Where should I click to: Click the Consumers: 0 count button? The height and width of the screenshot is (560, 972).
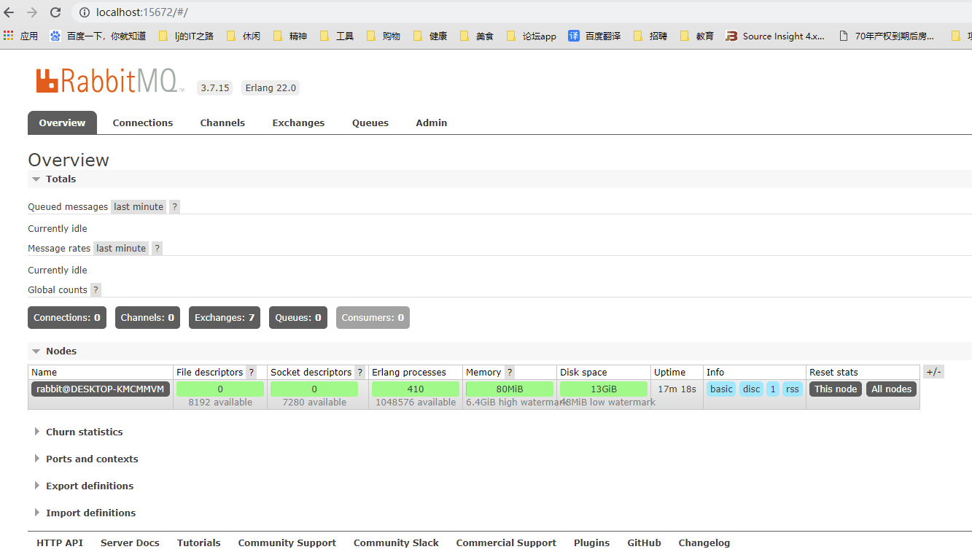coord(373,318)
